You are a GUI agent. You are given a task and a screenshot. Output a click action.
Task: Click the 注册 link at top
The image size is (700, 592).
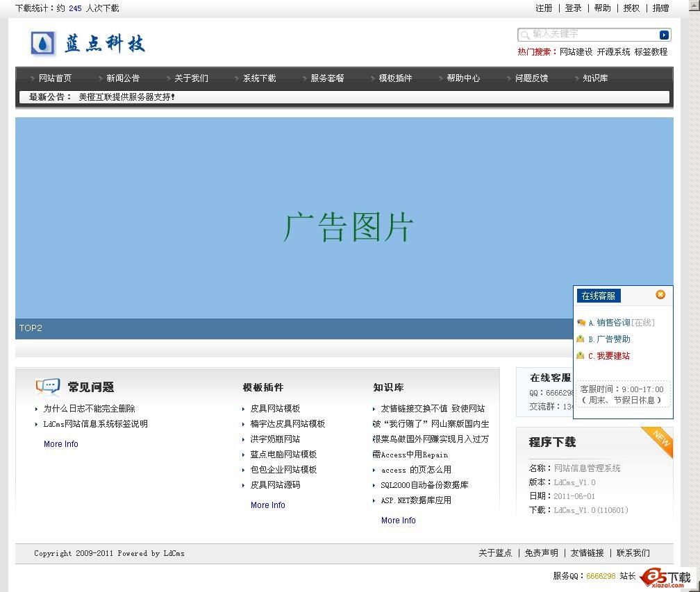tap(544, 8)
